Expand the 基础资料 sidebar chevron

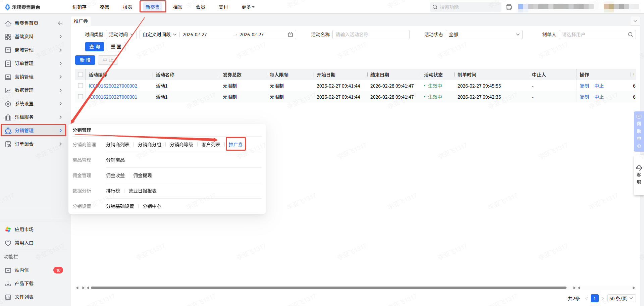pos(60,37)
